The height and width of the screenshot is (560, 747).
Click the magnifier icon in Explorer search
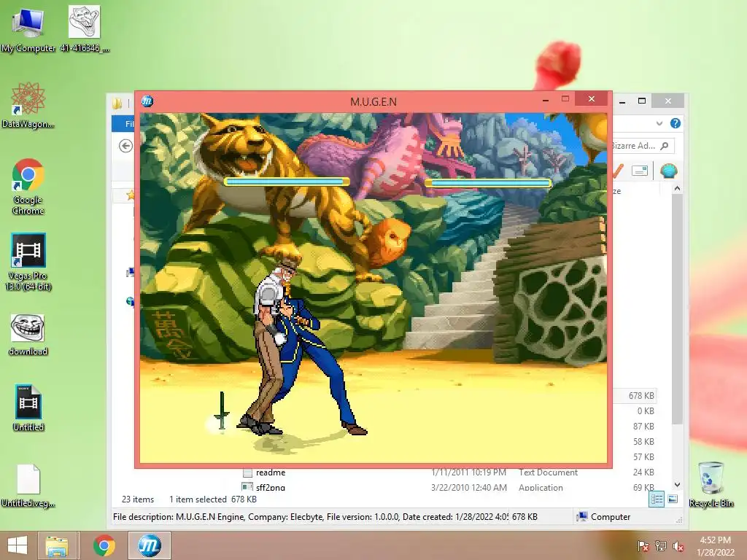(x=665, y=146)
